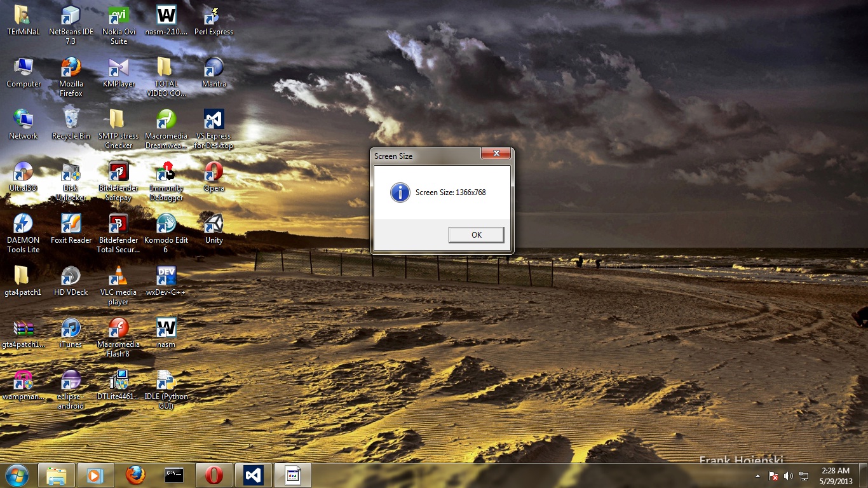This screenshot has height=488, width=868.
Task: Launch UltraISO
Action: coord(23,173)
